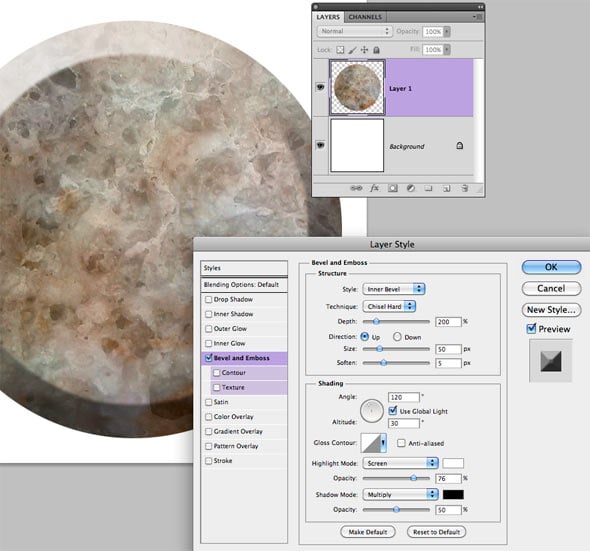Enable the Satin checkbox
This screenshot has width=590, height=551.
tap(208, 402)
